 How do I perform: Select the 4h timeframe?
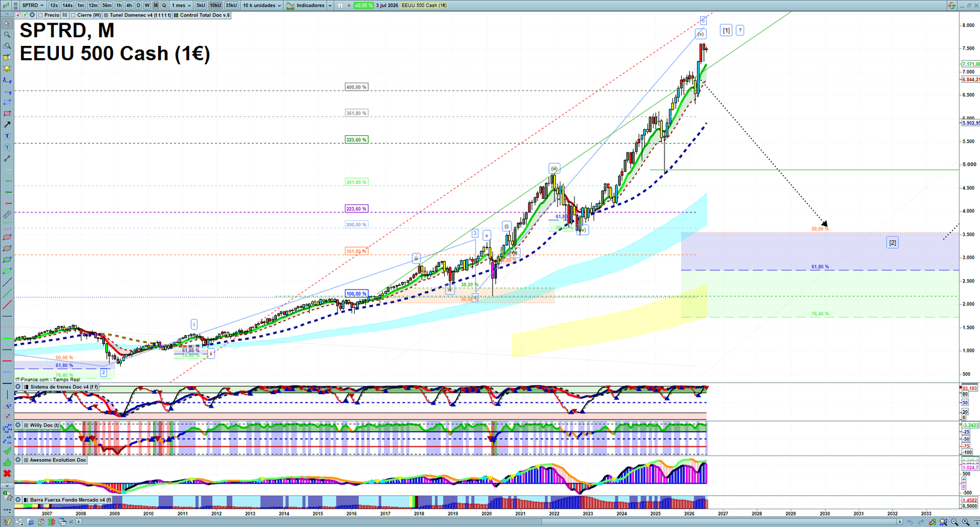pyautogui.click(x=129, y=6)
